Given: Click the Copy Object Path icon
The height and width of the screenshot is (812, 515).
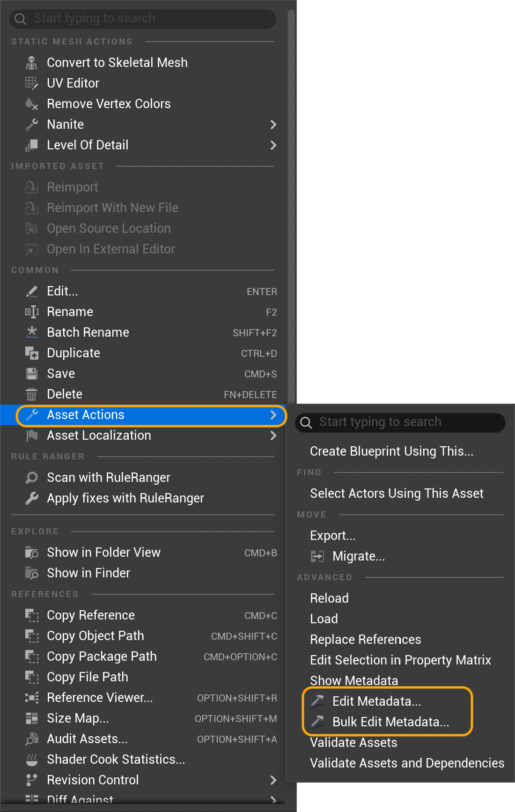Looking at the screenshot, I should [31, 636].
